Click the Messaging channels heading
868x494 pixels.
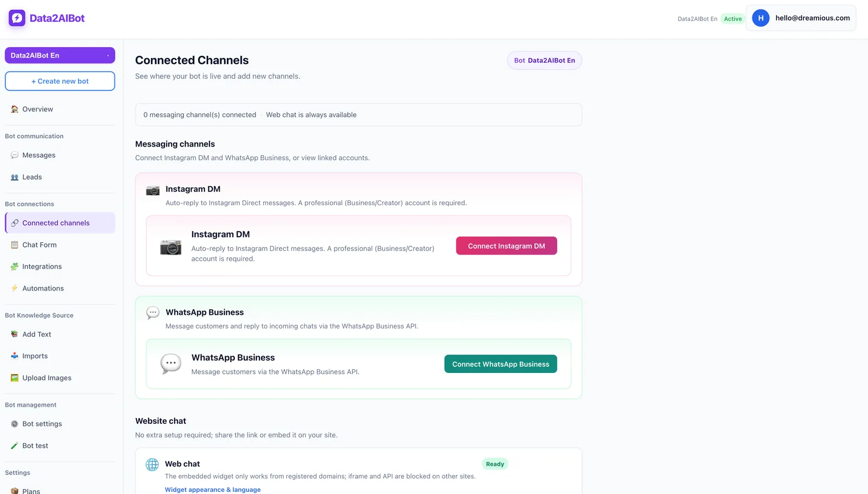[x=175, y=144]
